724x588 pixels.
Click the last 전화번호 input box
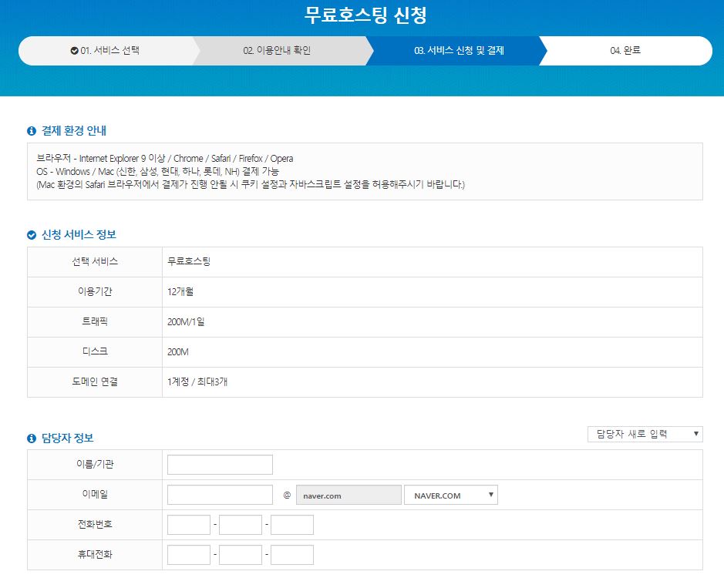click(292, 526)
